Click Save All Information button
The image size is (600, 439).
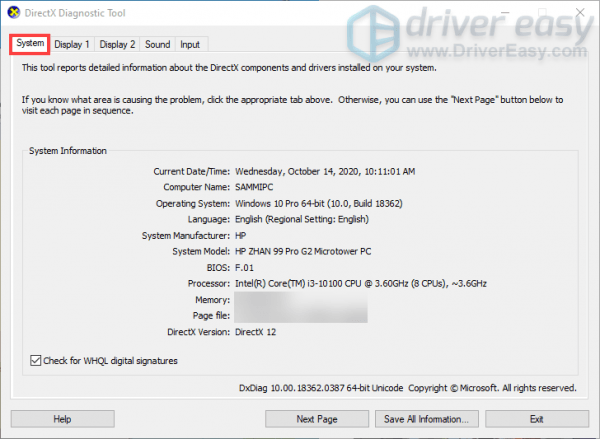(x=427, y=419)
